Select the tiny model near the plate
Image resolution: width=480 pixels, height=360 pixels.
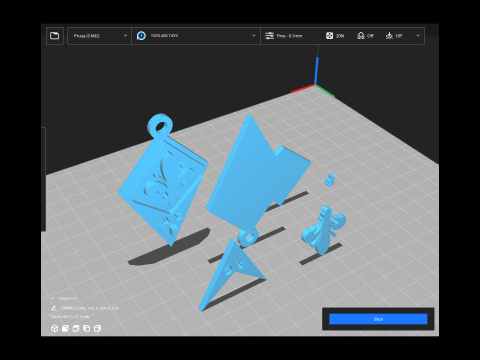click(330, 180)
